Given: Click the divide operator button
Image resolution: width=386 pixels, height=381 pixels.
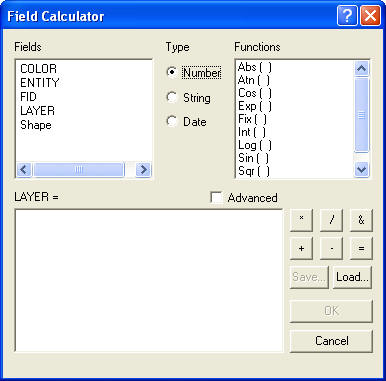Looking at the screenshot, I should coord(331,220).
